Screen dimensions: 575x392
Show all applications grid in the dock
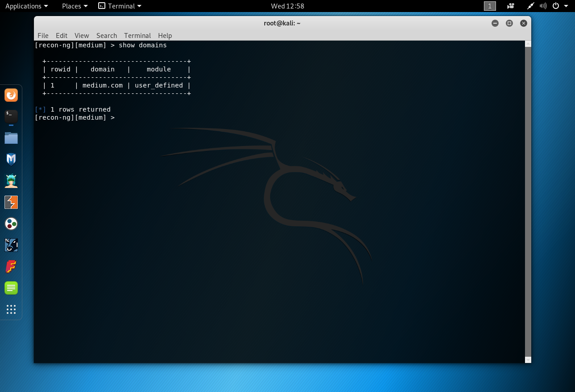(11, 309)
